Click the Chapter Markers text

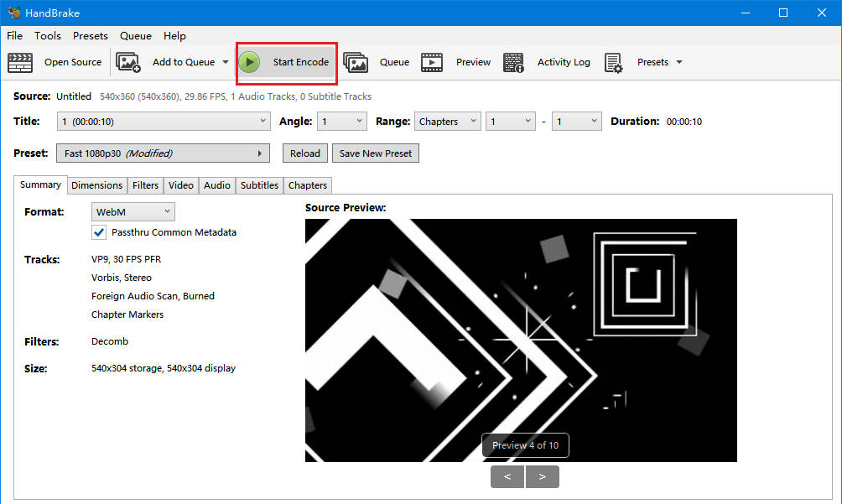[x=127, y=314]
